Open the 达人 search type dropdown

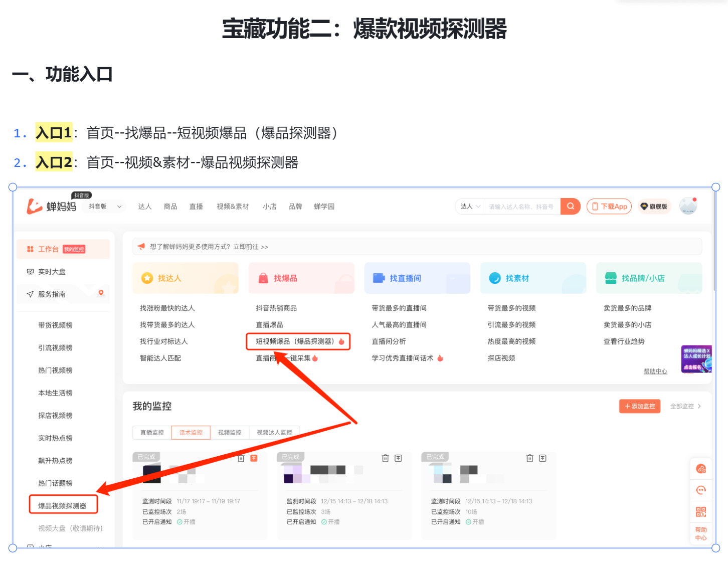coord(470,207)
